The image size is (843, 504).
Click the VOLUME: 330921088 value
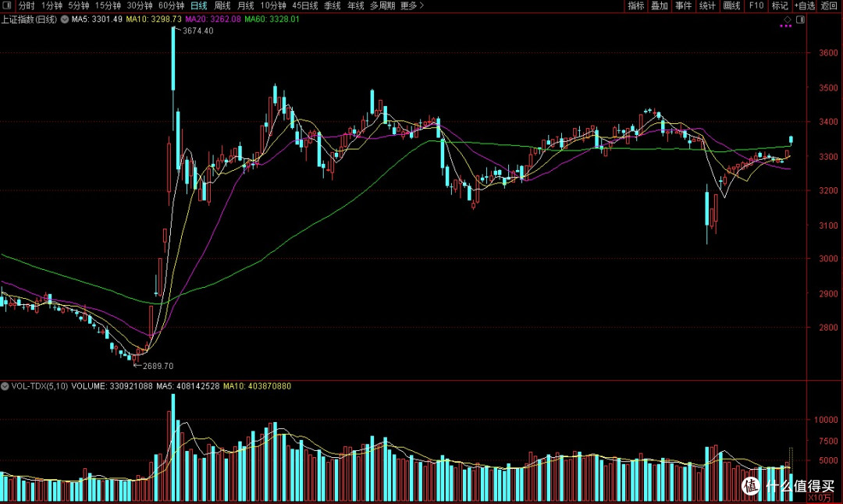(x=112, y=386)
